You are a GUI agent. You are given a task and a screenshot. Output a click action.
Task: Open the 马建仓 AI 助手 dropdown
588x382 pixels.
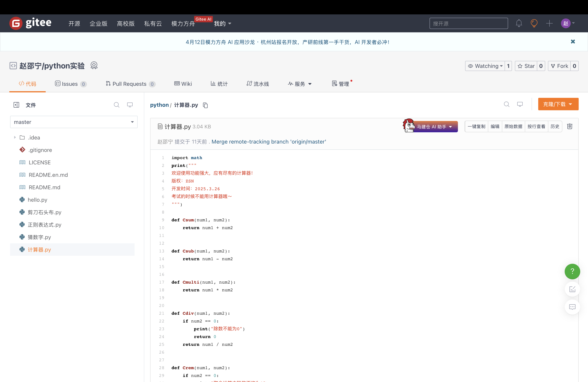[x=434, y=127]
